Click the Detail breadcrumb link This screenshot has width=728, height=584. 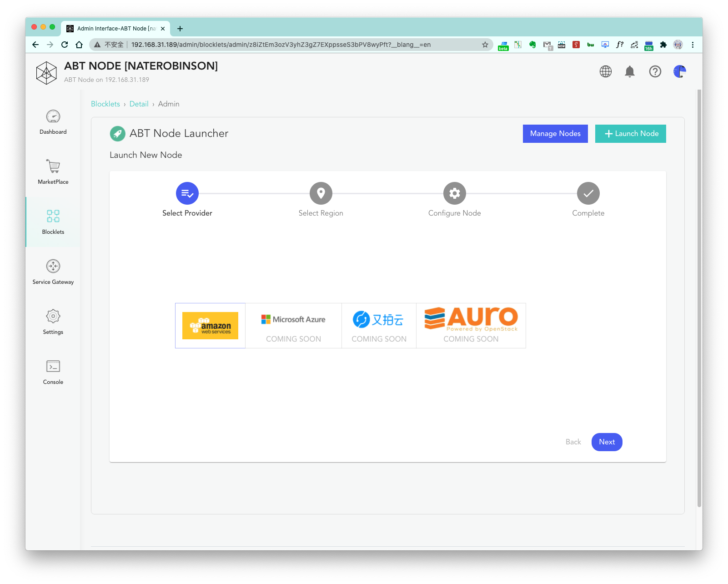139,104
